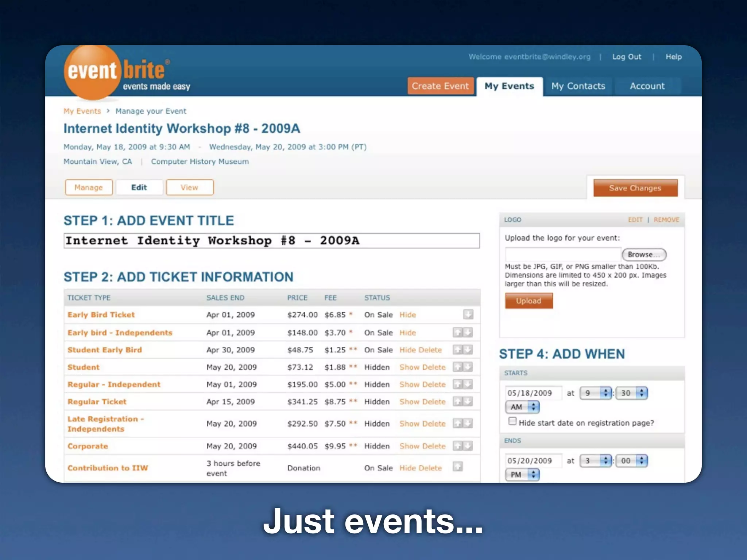This screenshot has height=560, width=747.
Task: Move Corporate ticket row down
Action: pyautogui.click(x=468, y=446)
